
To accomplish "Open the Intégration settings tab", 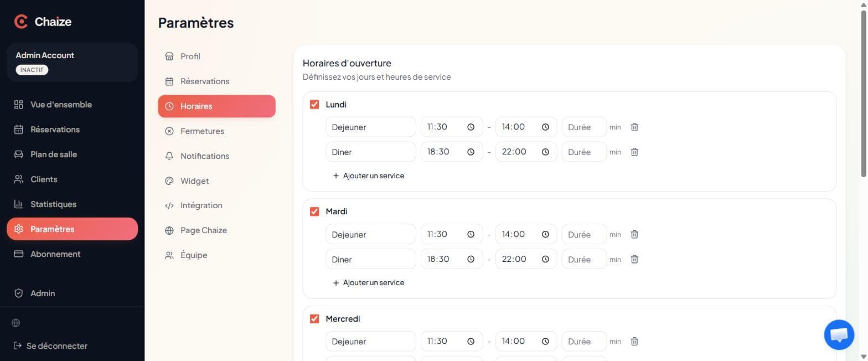I will (216, 205).
